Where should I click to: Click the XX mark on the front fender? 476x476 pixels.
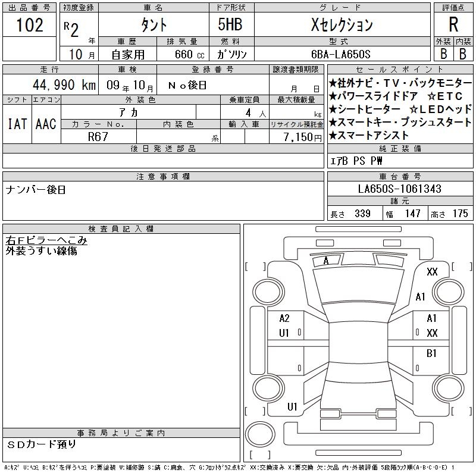(432, 272)
